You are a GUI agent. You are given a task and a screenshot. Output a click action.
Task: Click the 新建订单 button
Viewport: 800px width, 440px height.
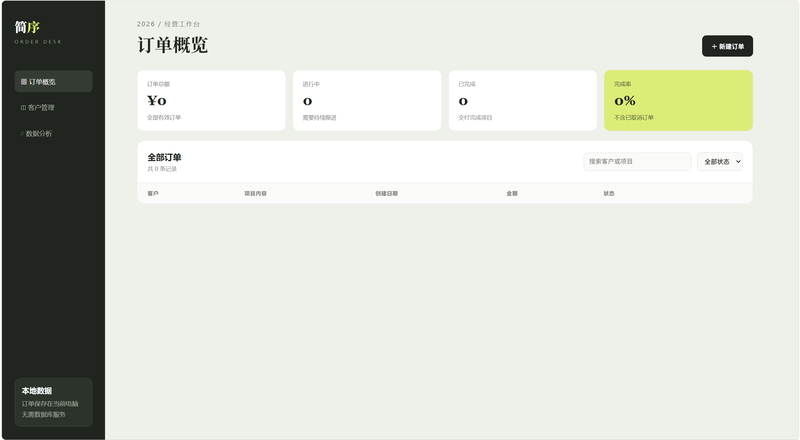[727, 46]
